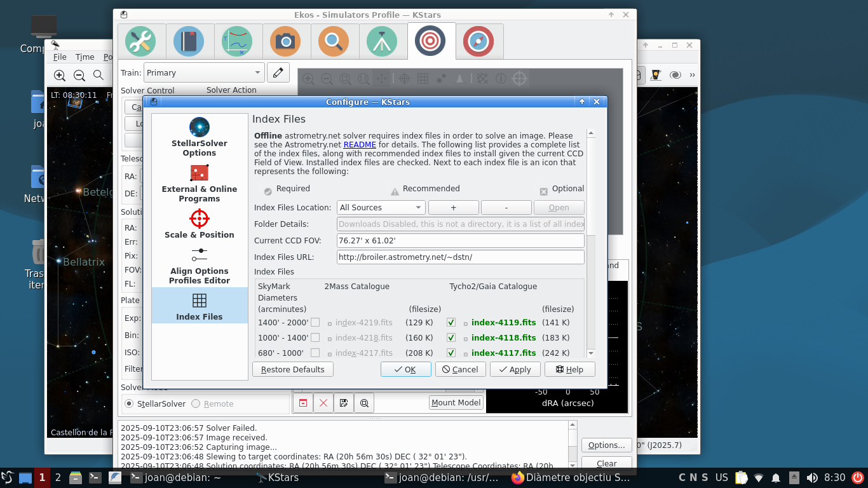The height and width of the screenshot is (488, 868).
Task: Click Current CCD FOV field
Action: coord(460,240)
